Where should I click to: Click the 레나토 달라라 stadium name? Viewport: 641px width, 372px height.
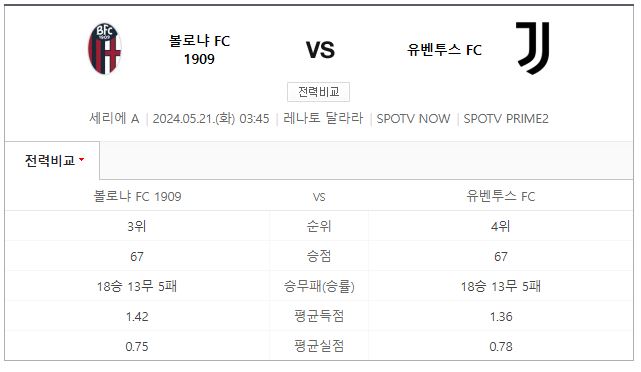(323, 118)
